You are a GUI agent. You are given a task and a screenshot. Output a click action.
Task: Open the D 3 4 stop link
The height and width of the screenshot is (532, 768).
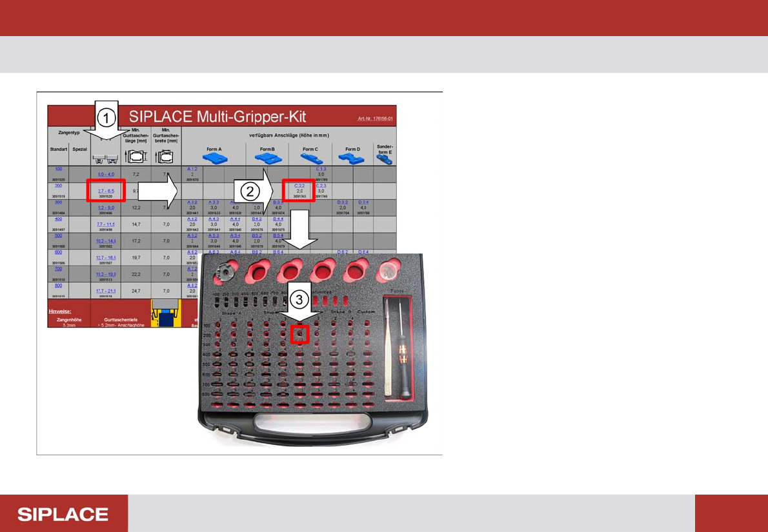pos(363,202)
